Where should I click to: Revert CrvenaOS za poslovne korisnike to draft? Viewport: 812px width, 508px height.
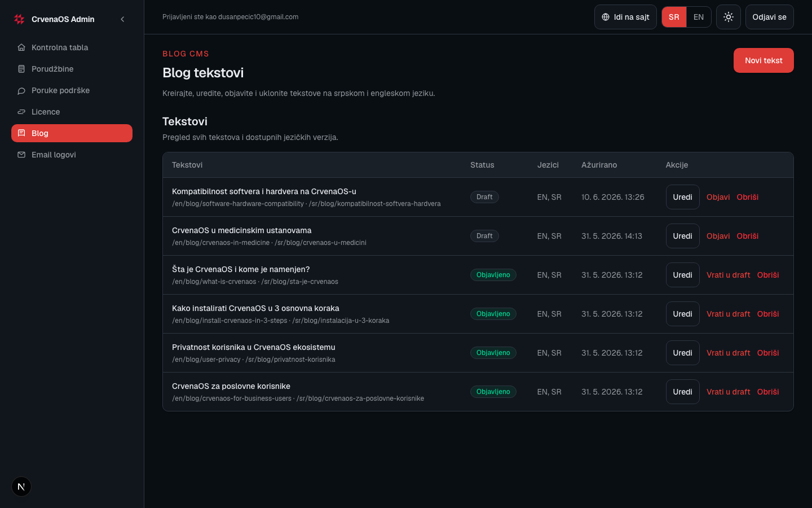pos(728,392)
